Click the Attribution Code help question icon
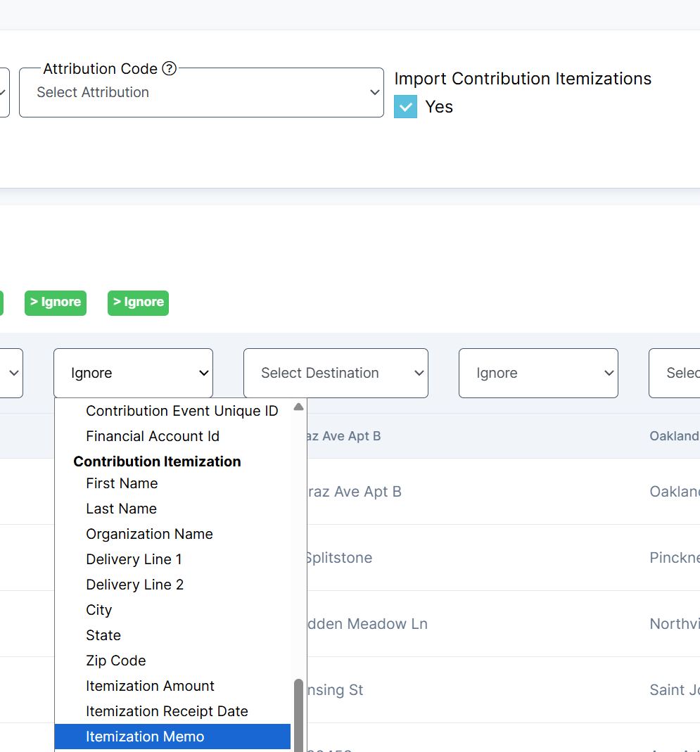The image size is (700, 752). coord(169,68)
